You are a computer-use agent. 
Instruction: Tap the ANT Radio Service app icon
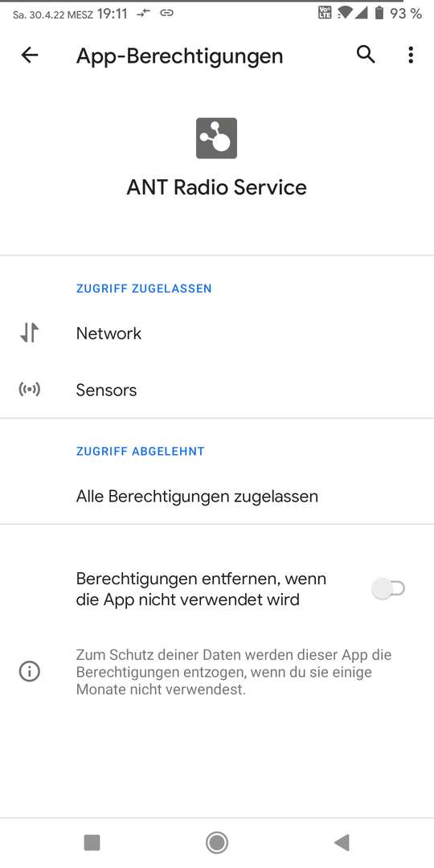(216, 138)
